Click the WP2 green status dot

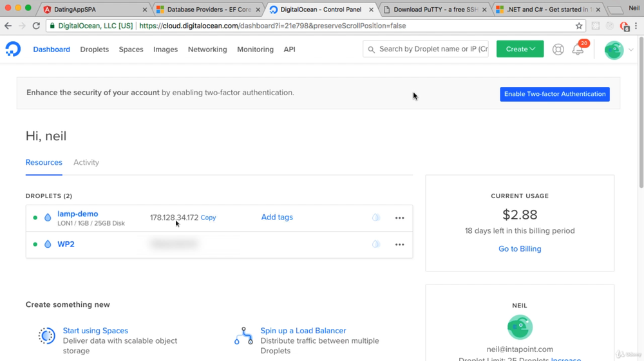coord(35,244)
